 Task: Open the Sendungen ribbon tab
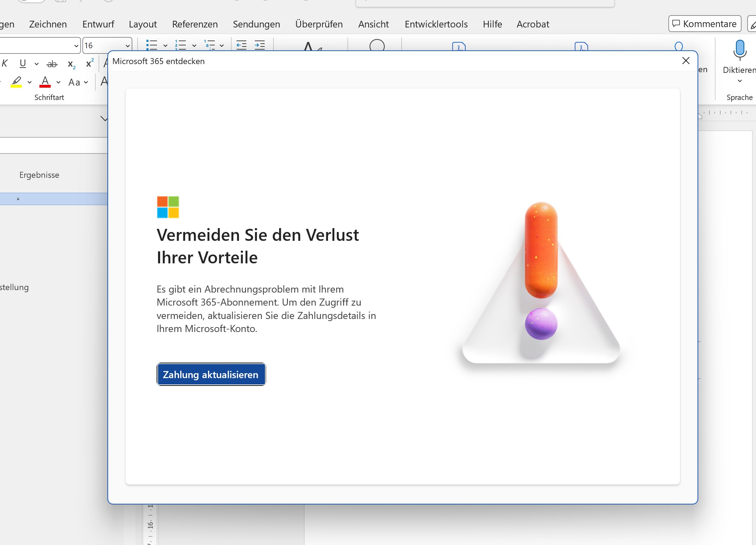(x=256, y=24)
